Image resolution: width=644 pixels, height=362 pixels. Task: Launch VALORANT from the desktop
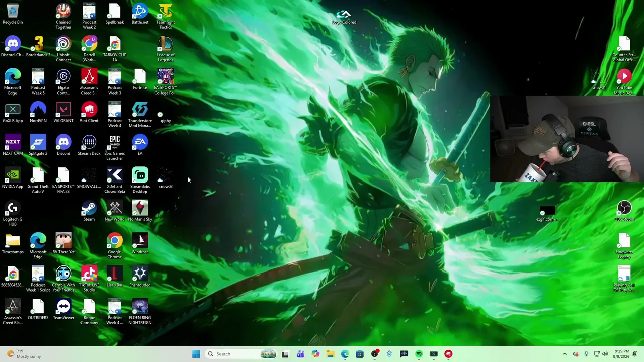63,113
